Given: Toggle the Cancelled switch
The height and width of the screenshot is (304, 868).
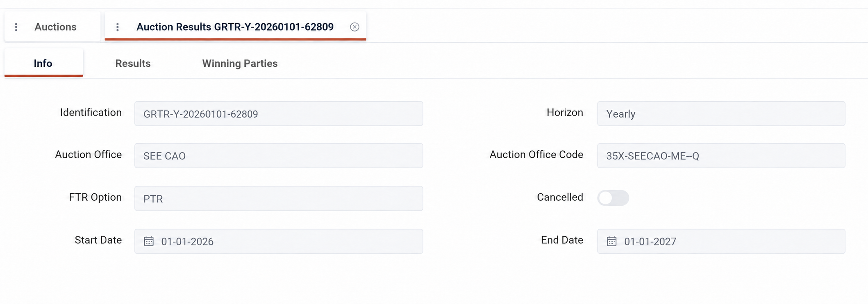Looking at the screenshot, I should (x=613, y=198).
